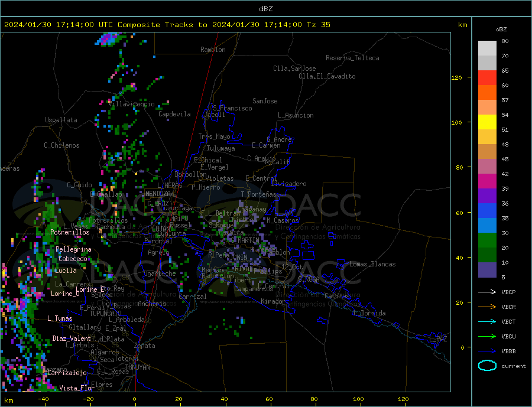Click the orange VBCR arrow in legend
532x407 pixels.
pos(487,307)
